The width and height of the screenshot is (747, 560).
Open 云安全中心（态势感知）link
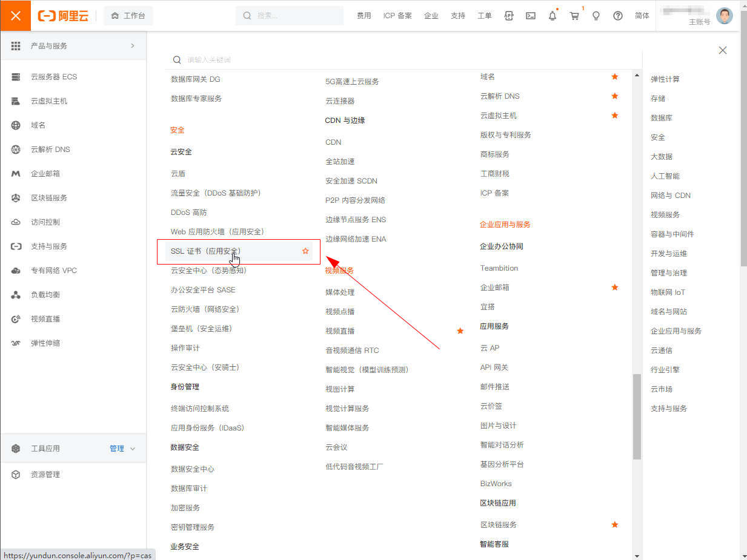(209, 271)
